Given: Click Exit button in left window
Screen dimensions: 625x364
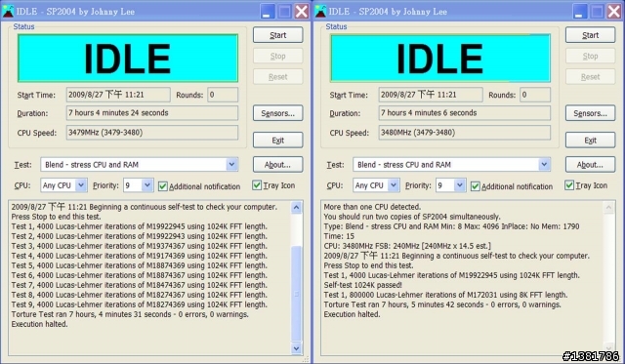Looking at the screenshot, I should coord(277,141).
